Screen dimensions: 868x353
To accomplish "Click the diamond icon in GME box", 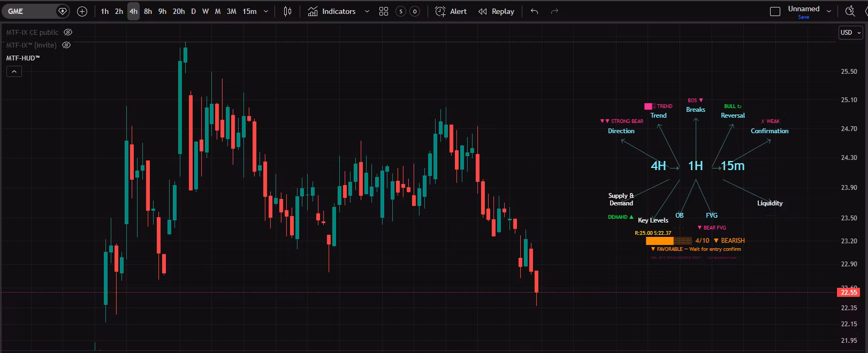I will (63, 11).
